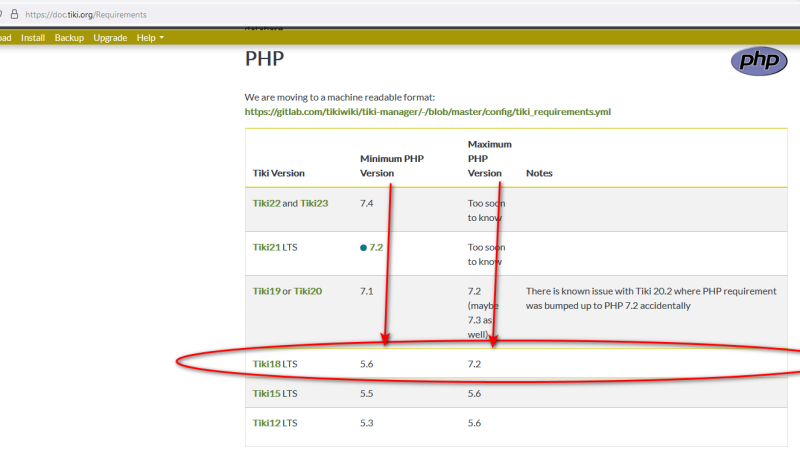Click the 7.1 minimum version cell

coord(366,291)
